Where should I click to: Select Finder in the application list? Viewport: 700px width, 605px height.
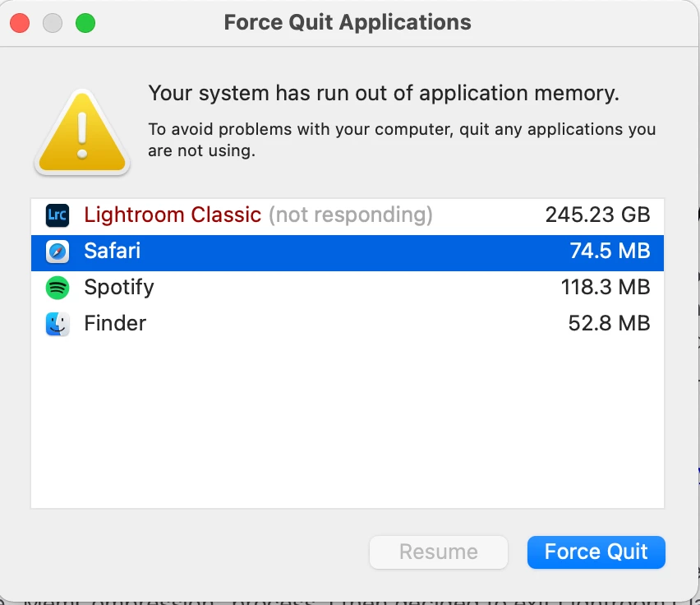pos(115,324)
